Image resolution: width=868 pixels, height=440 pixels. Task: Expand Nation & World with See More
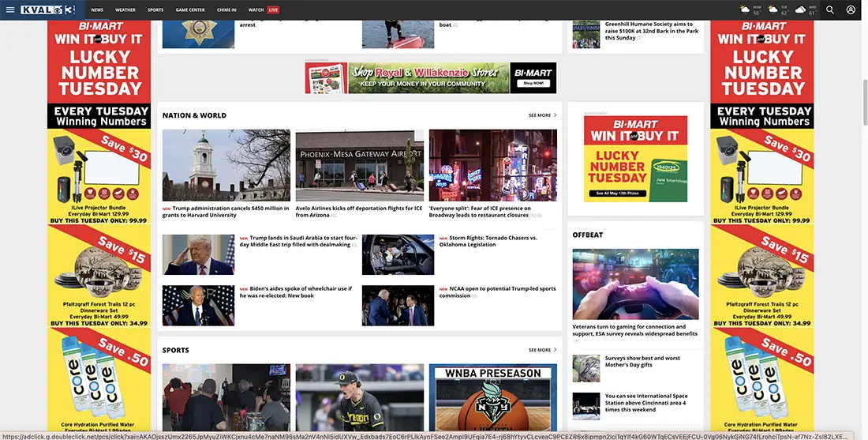point(543,115)
